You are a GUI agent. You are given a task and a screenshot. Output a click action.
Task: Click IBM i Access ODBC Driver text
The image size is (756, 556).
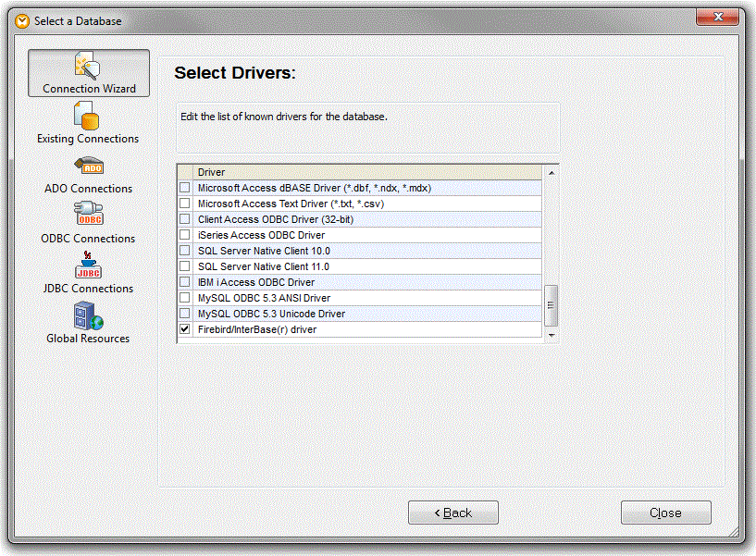(256, 282)
